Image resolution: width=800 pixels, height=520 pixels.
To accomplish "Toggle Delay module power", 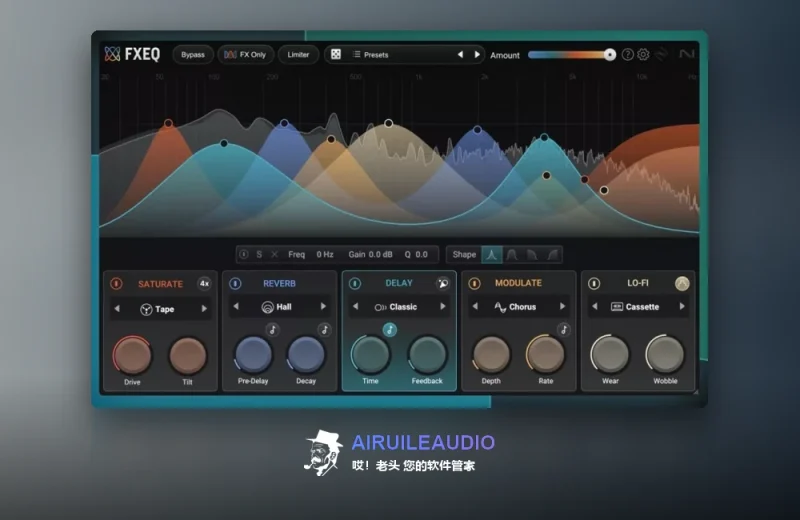I will pyautogui.click(x=355, y=283).
